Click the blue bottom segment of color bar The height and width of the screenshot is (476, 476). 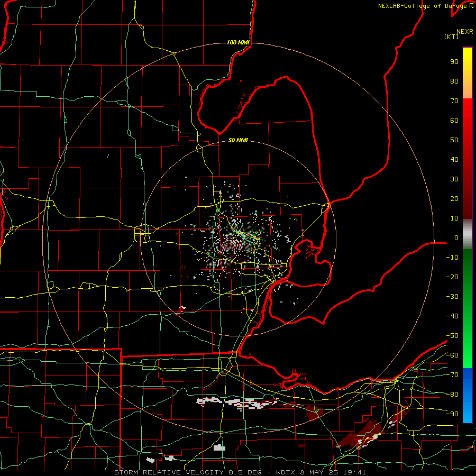(467, 396)
